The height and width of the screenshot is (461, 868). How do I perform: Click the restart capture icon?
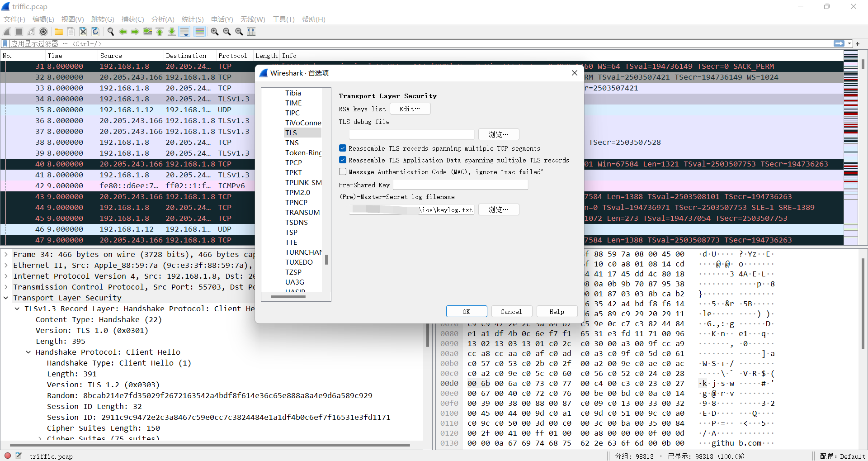pos(31,32)
